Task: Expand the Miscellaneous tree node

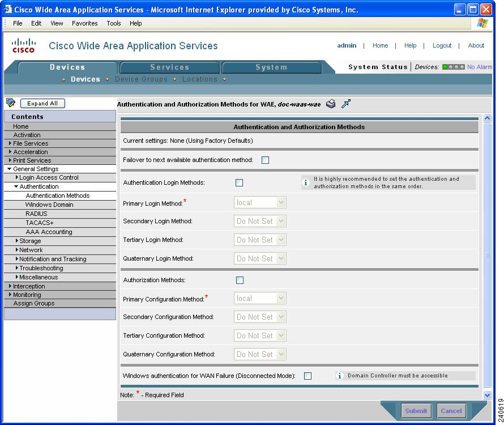Action: (17, 277)
